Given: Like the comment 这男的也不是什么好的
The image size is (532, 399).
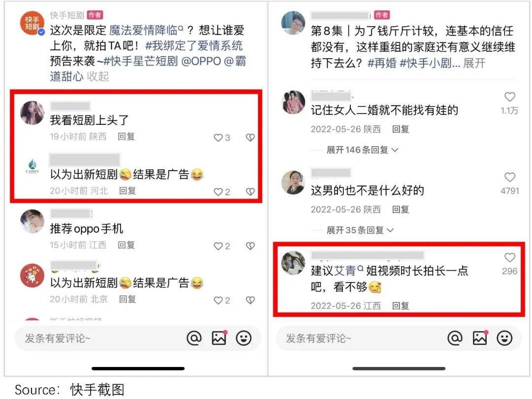Looking at the screenshot, I should [510, 177].
